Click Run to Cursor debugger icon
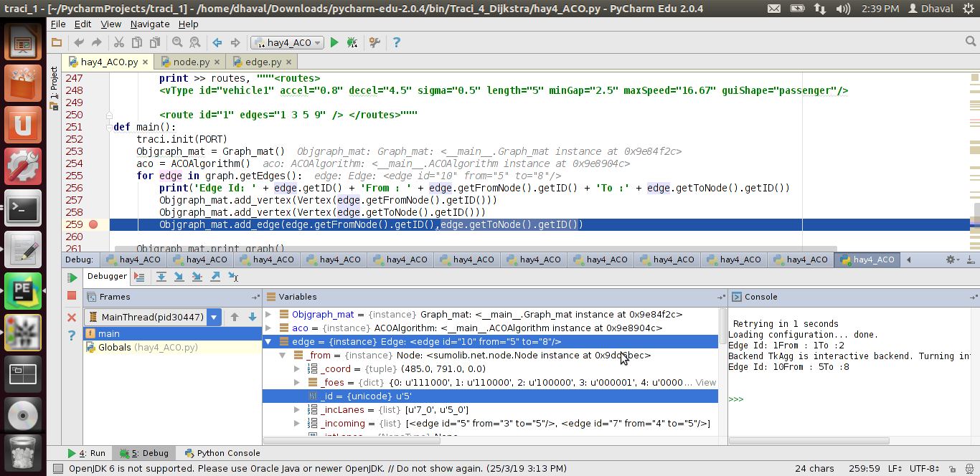Image resolution: width=980 pixels, height=476 pixels. pos(232,277)
